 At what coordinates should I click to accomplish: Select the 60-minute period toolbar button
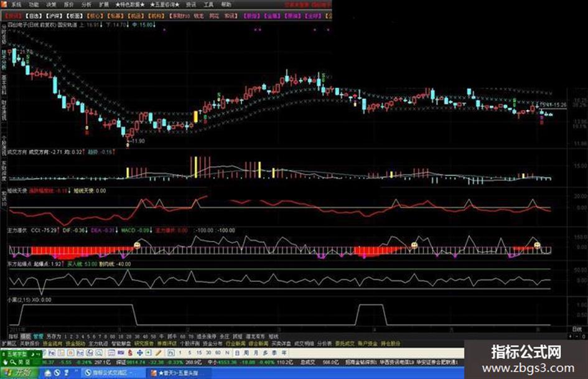point(218,353)
